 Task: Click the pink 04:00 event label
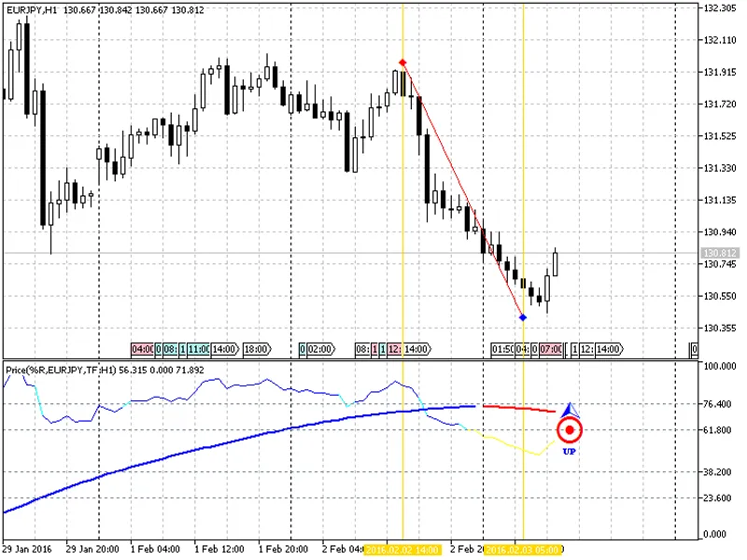[142, 349]
